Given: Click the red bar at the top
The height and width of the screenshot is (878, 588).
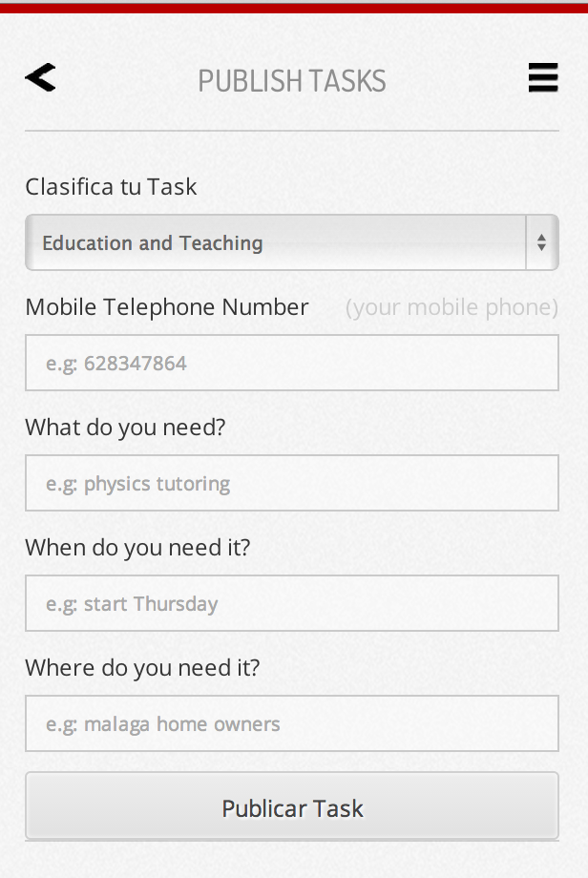Looking at the screenshot, I should click(294, 8).
